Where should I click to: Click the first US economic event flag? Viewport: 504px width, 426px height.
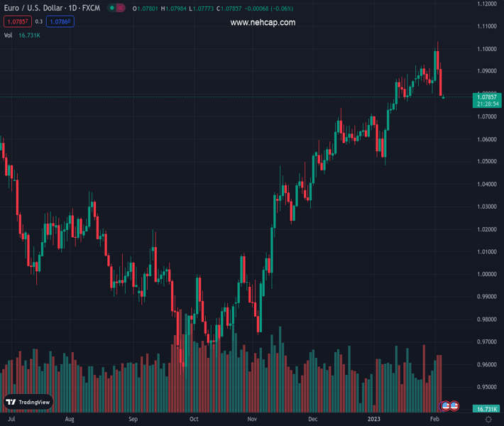click(x=445, y=405)
